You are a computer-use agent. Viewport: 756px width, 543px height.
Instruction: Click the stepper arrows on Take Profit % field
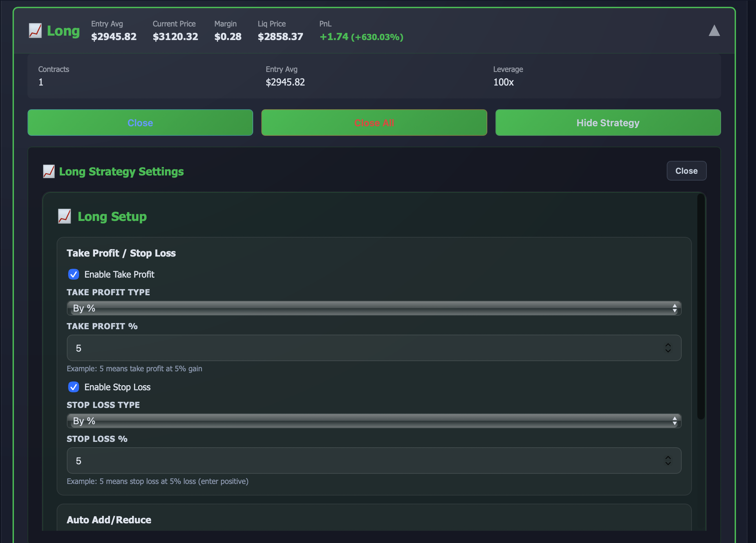click(x=668, y=348)
